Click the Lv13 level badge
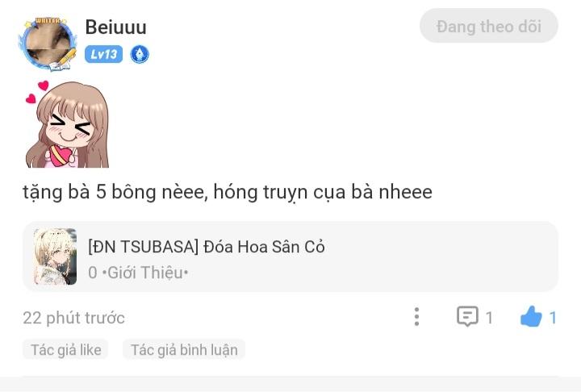Image resolution: width=581 pixels, height=392 pixels. tap(104, 54)
